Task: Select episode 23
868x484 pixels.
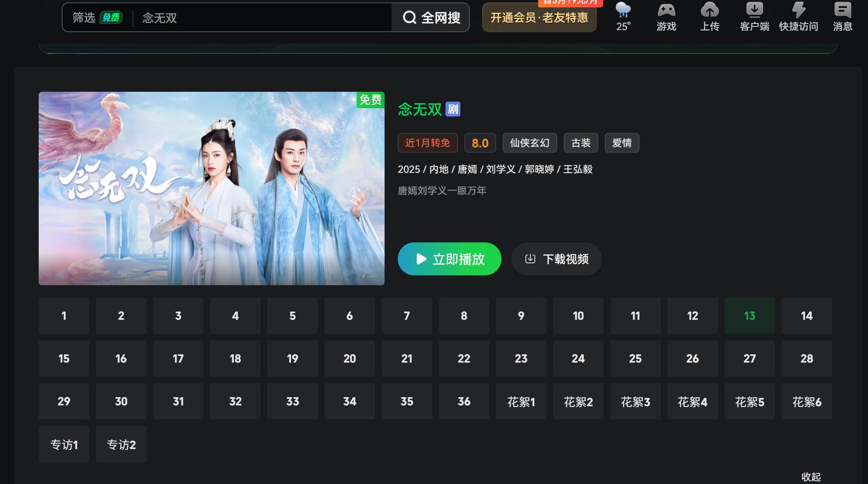Action: coord(521,358)
